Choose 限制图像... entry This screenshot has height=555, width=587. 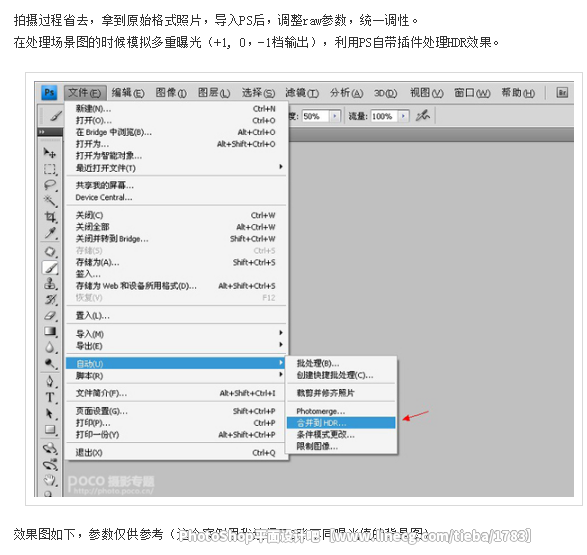341,446
